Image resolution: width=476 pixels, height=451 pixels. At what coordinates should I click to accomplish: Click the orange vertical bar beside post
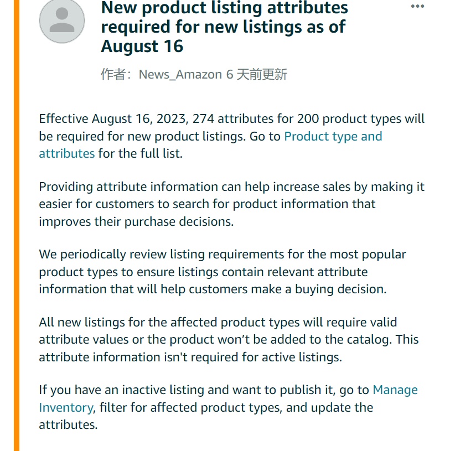(x=17, y=226)
